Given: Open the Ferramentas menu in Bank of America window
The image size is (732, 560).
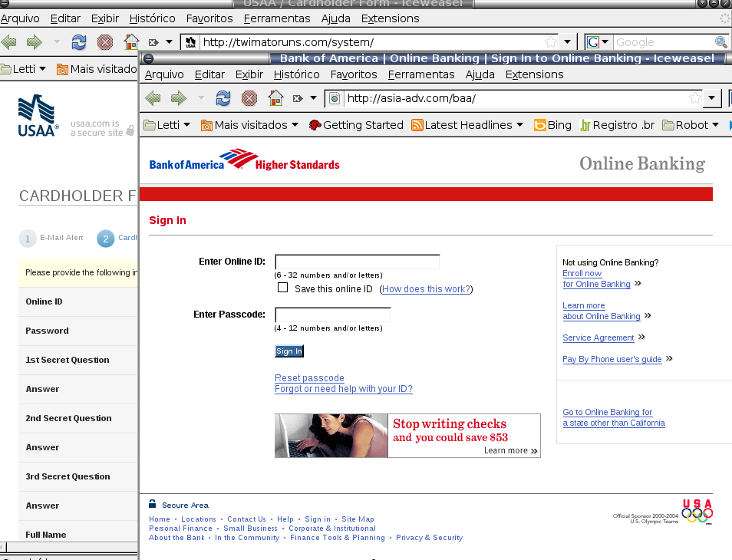Looking at the screenshot, I should [x=421, y=74].
